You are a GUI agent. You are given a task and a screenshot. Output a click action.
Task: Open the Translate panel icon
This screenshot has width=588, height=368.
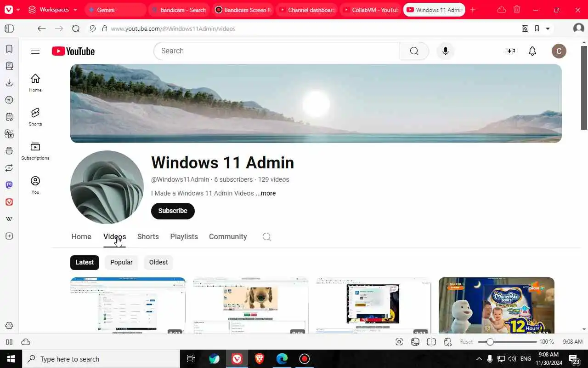pyautogui.click(x=9, y=134)
